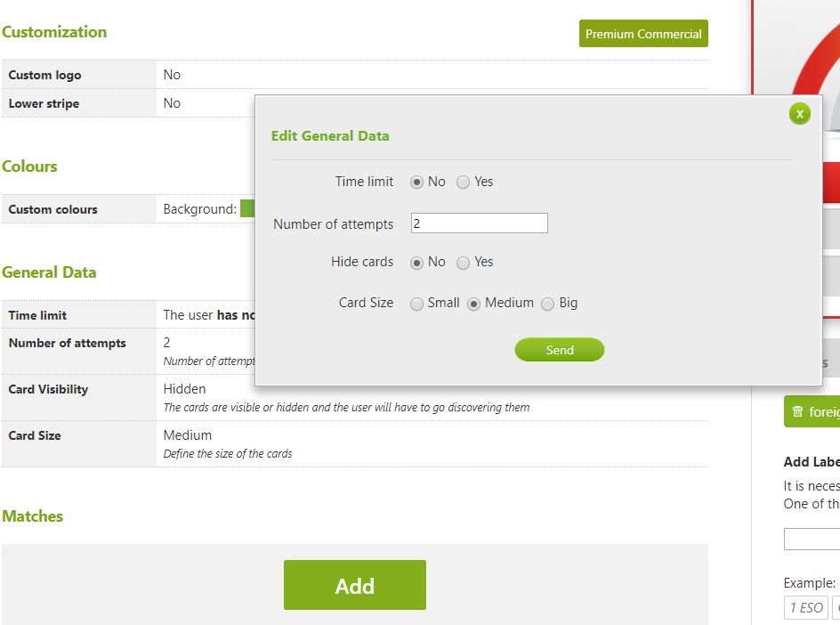
Task: Click the Card Size row in General Data
Action: coord(354,443)
